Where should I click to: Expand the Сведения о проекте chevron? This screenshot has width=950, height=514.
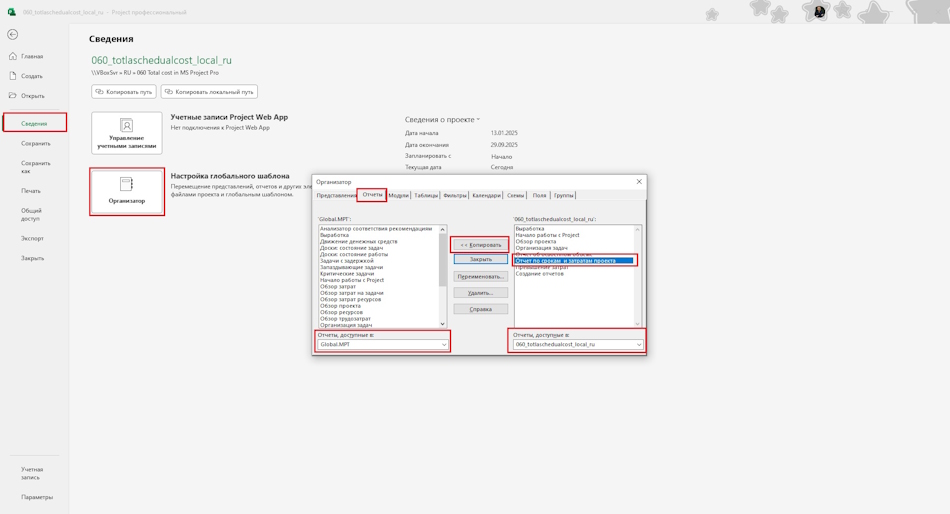click(x=478, y=119)
